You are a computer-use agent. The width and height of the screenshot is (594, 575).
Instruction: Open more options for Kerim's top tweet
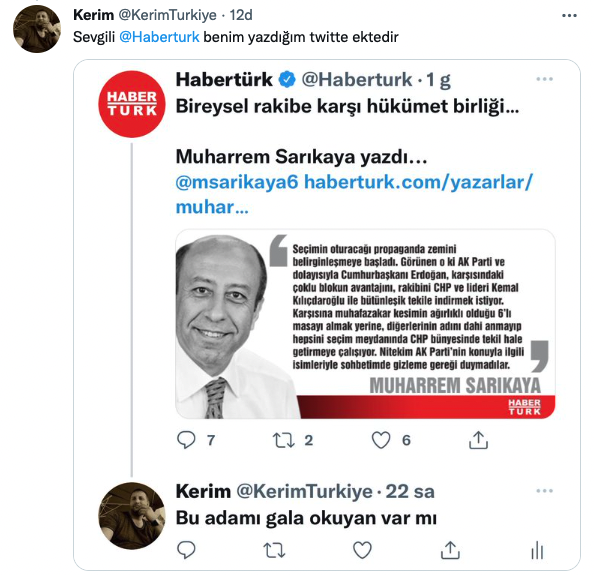[569, 16]
